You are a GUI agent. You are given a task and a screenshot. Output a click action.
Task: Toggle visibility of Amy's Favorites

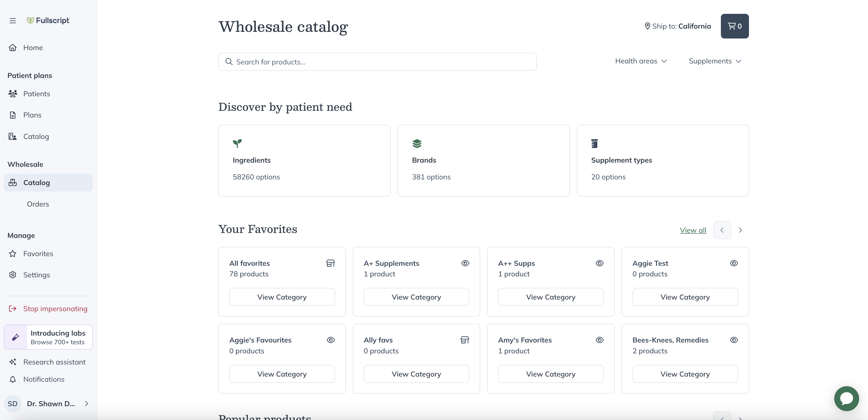(599, 340)
